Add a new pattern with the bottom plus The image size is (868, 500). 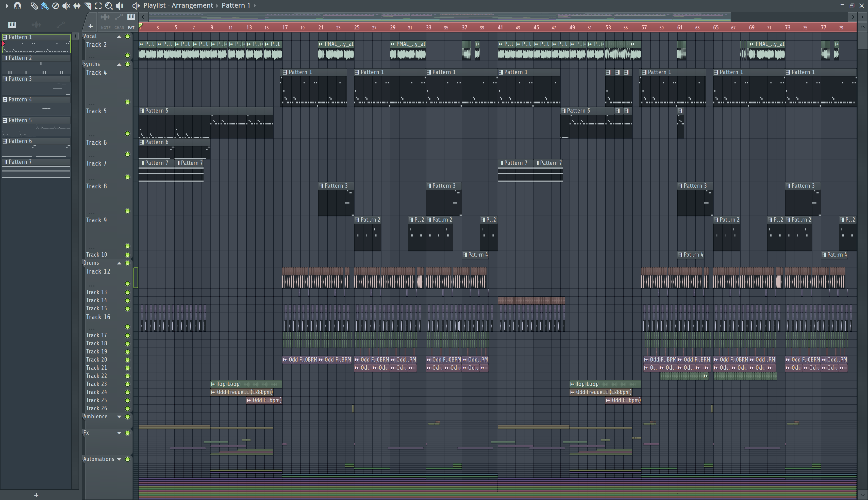36,495
